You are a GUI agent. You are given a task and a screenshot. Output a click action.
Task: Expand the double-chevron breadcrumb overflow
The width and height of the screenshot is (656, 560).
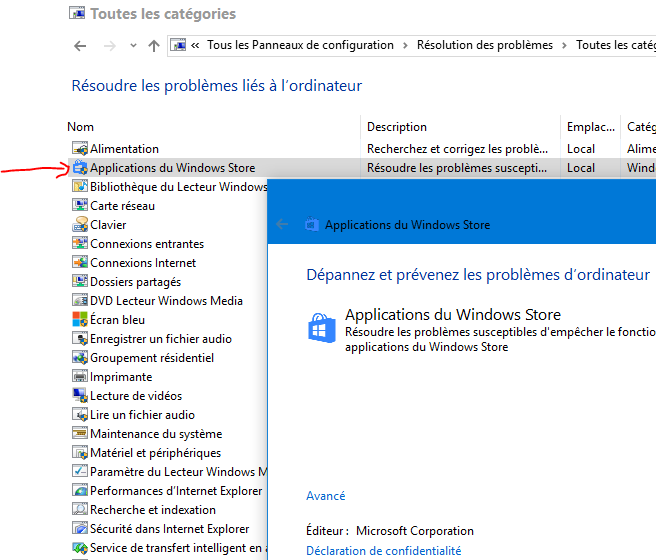(x=195, y=45)
